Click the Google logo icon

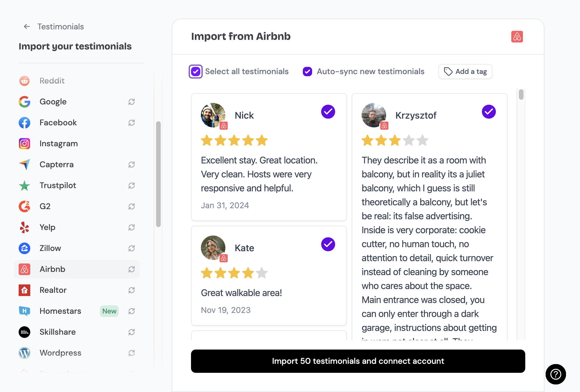[x=24, y=101]
